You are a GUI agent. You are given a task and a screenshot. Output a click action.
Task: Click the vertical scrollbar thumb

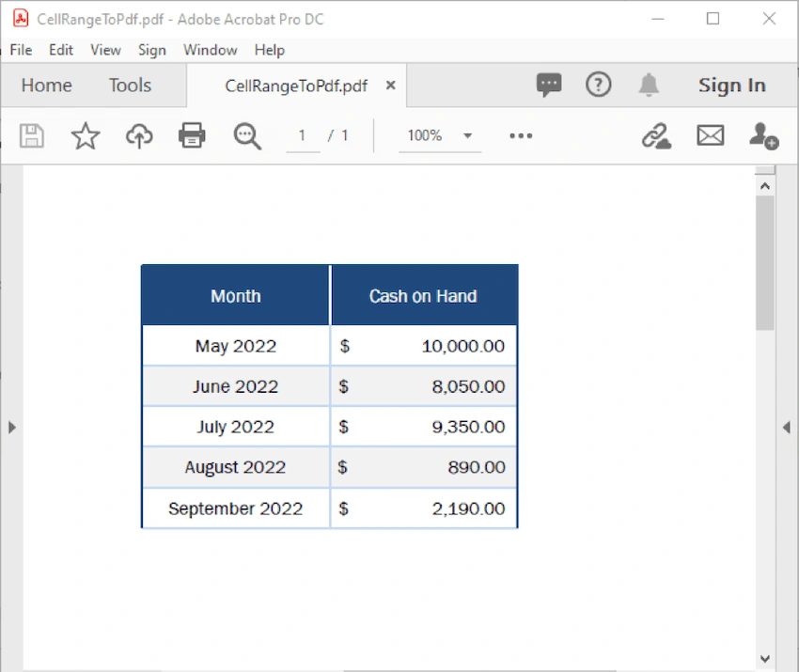[765, 263]
